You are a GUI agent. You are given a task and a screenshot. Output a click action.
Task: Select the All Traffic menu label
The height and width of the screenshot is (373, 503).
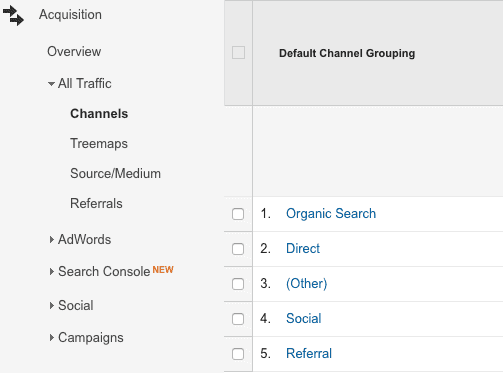tap(85, 84)
